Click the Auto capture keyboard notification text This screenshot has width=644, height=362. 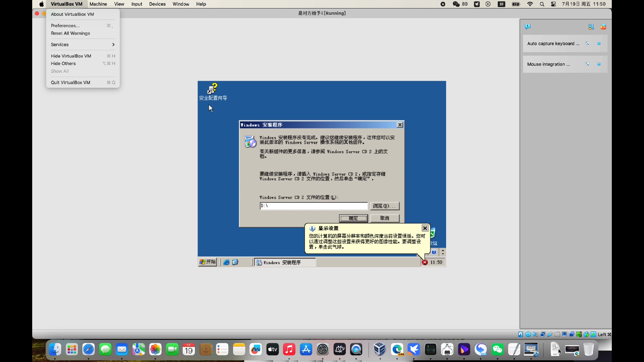(553, 44)
